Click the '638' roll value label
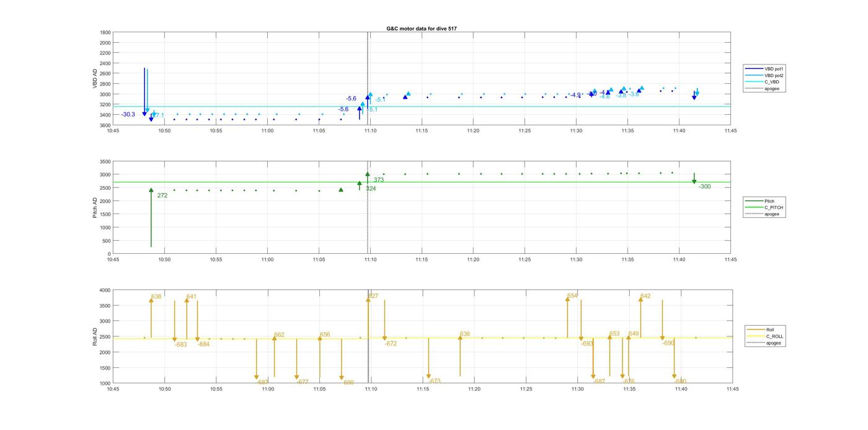The image size is (868, 430). (156, 297)
